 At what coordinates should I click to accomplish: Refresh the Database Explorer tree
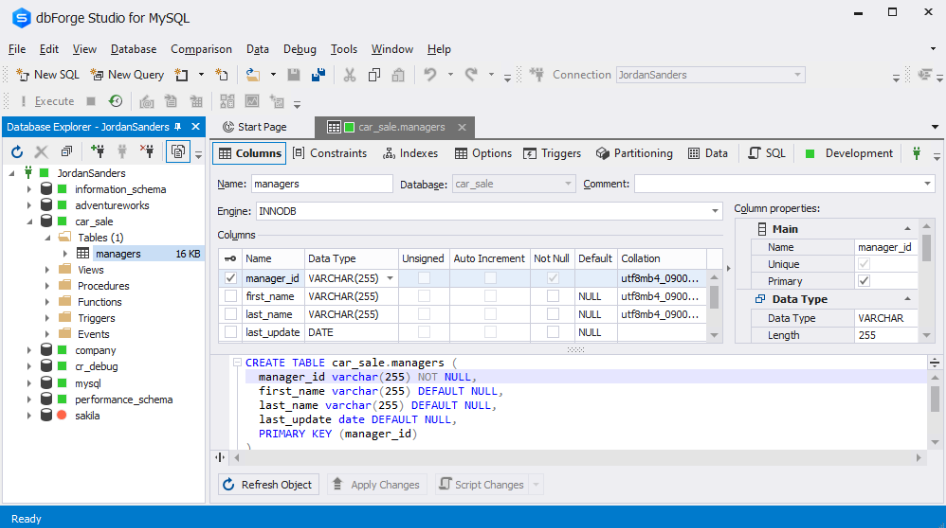pyautogui.click(x=17, y=151)
